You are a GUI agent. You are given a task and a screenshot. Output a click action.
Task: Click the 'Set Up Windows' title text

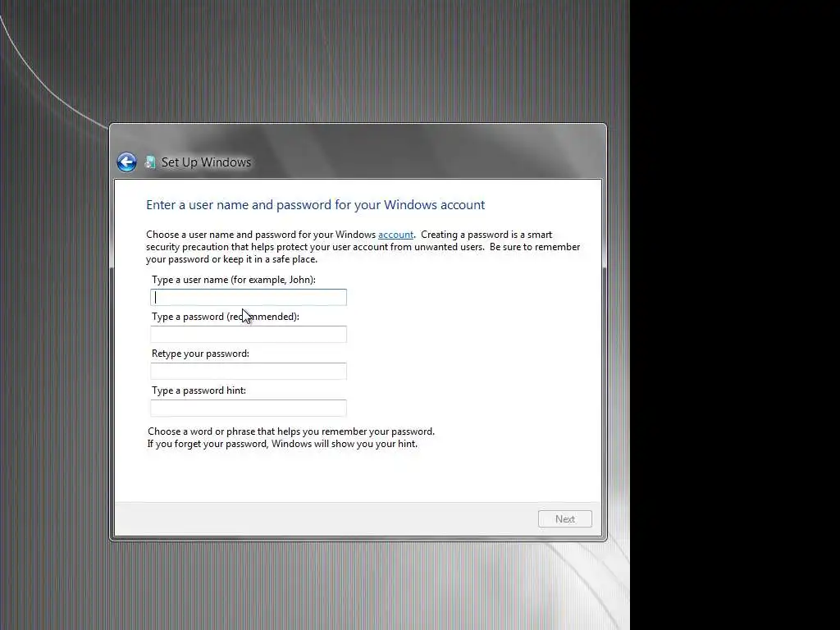[206, 162]
